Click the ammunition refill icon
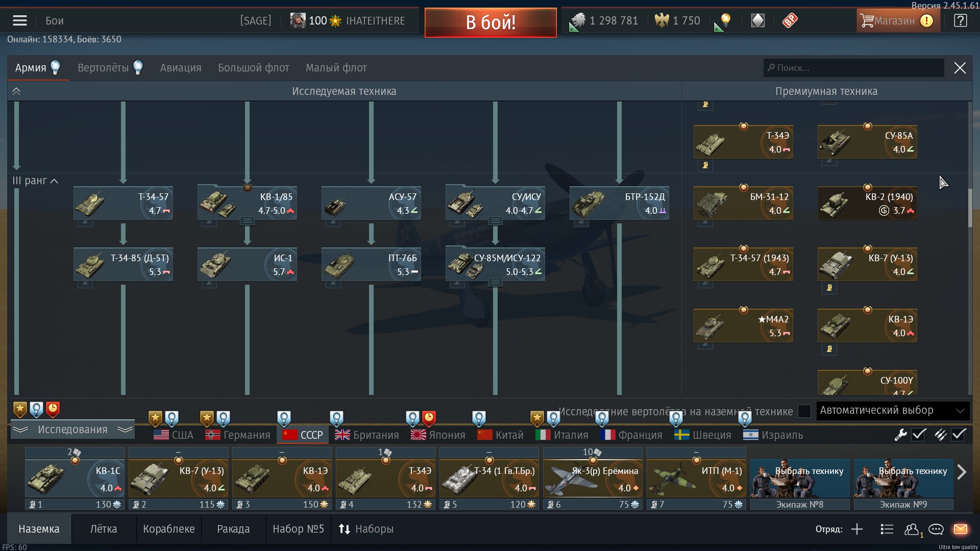The width and height of the screenshot is (980, 551). coord(941,435)
